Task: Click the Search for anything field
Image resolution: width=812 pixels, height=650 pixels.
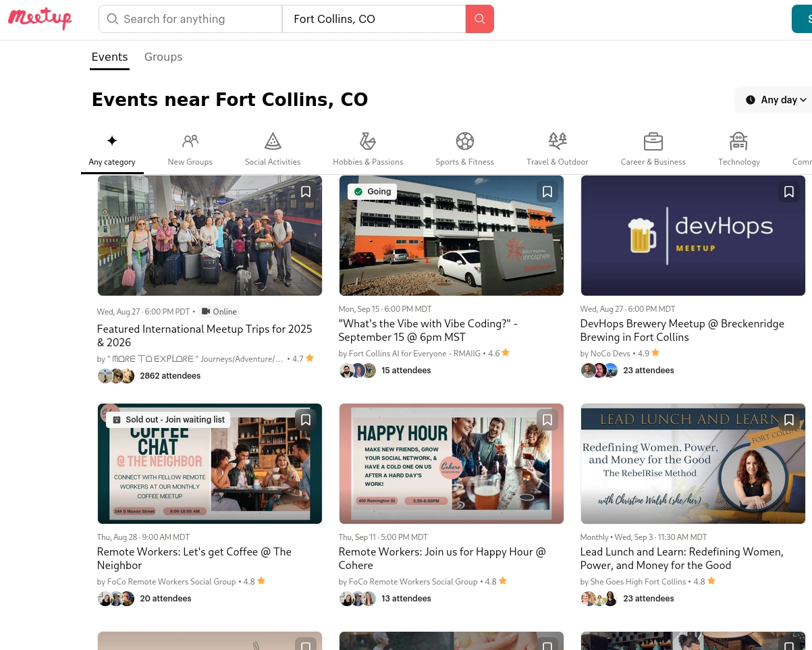Action: point(190,19)
